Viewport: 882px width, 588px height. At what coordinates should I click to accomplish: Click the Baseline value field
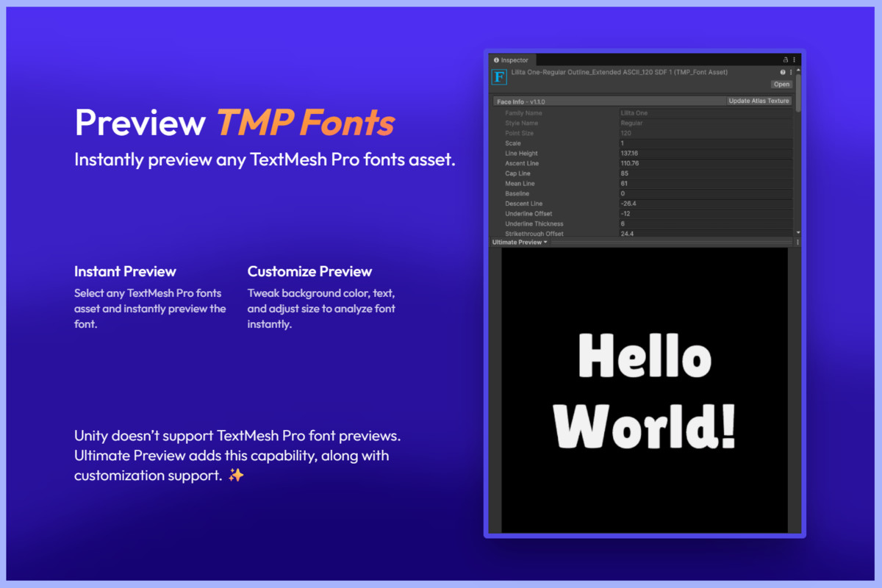706,193
